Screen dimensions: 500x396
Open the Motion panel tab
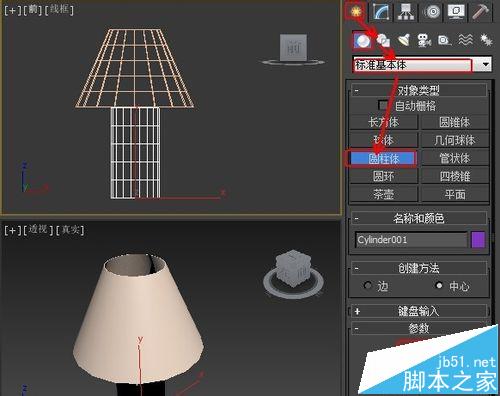(x=432, y=12)
